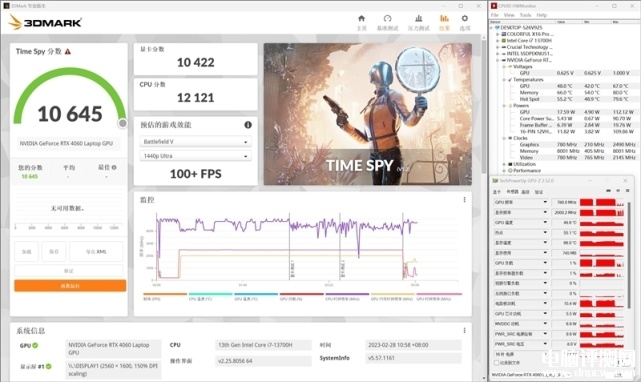Click the green check icon next to display #1

[x=49, y=366]
